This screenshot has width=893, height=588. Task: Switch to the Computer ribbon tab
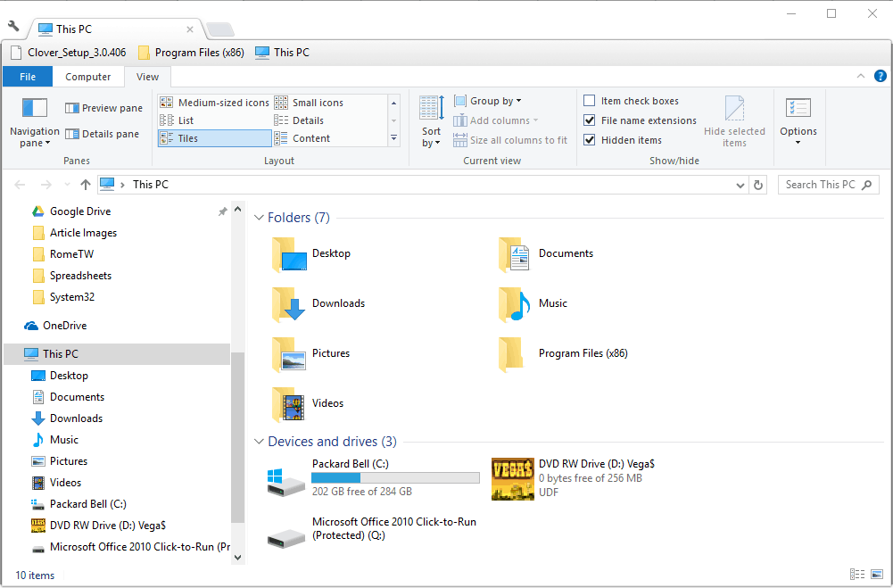[x=88, y=77]
